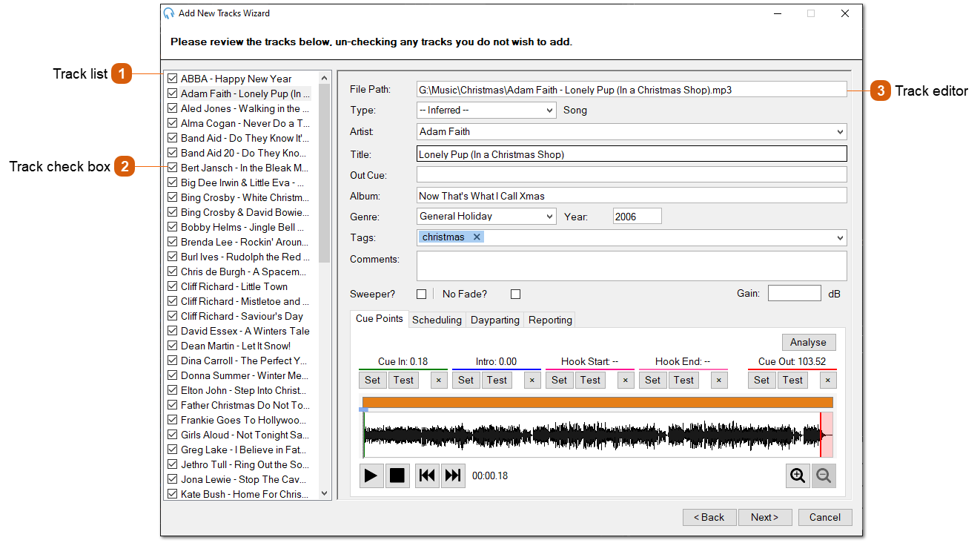Viewport: 980px width, 543px height.
Task: Zoom out of the waveform
Action: (x=824, y=475)
